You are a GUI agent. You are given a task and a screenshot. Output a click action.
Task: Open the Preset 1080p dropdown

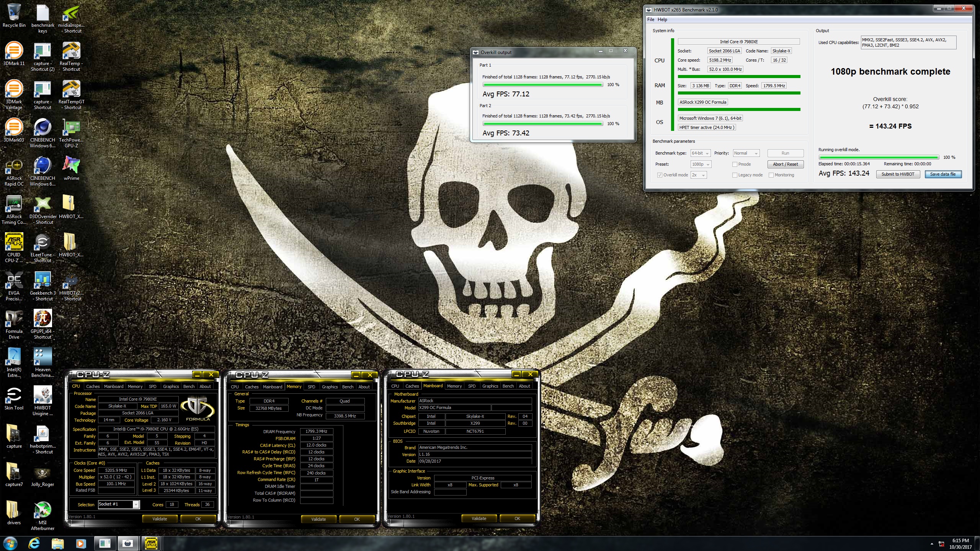pyautogui.click(x=701, y=164)
